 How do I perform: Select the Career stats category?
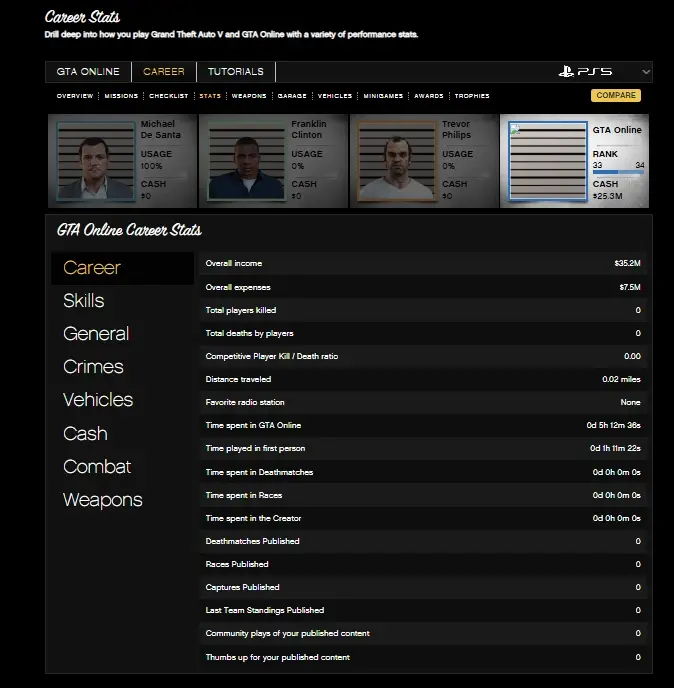point(122,268)
